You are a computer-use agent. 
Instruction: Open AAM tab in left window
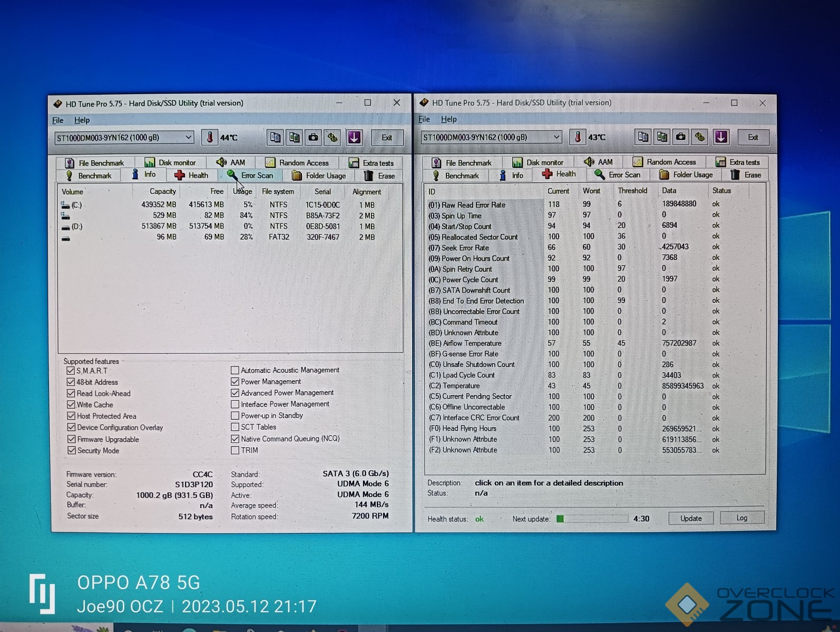pos(231,162)
